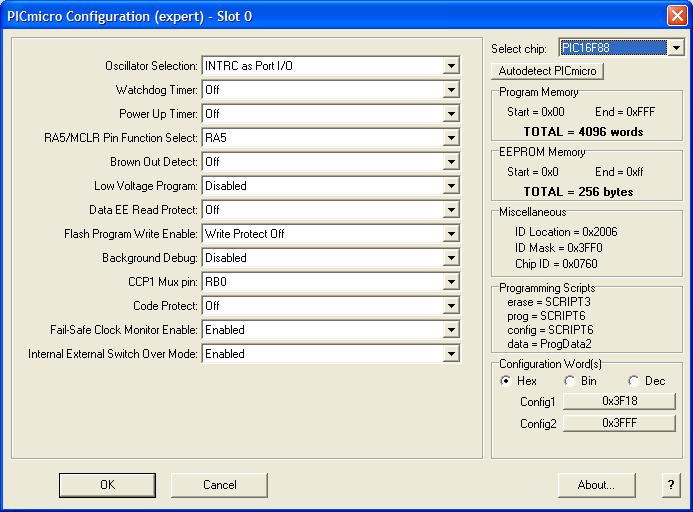The width and height of the screenshot is (693, 512).
Task: Confirm settings with the OK button
Action: 107,485
